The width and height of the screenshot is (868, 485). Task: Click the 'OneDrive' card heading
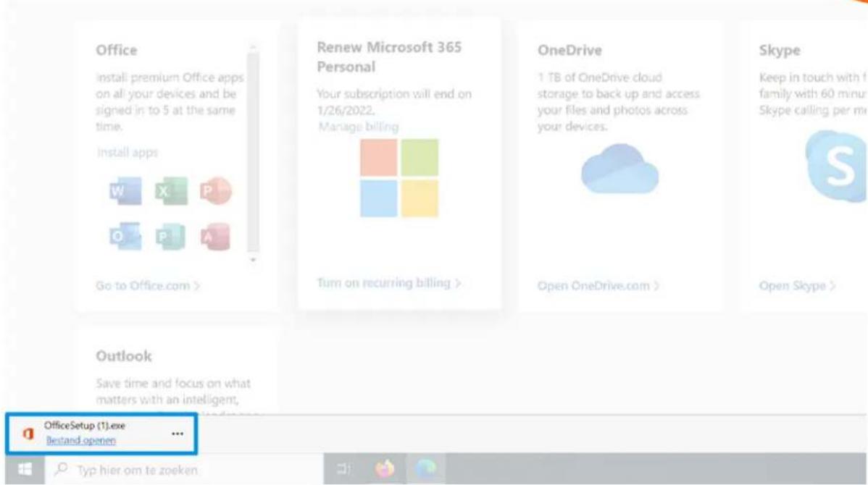click(x=569, y=51)
